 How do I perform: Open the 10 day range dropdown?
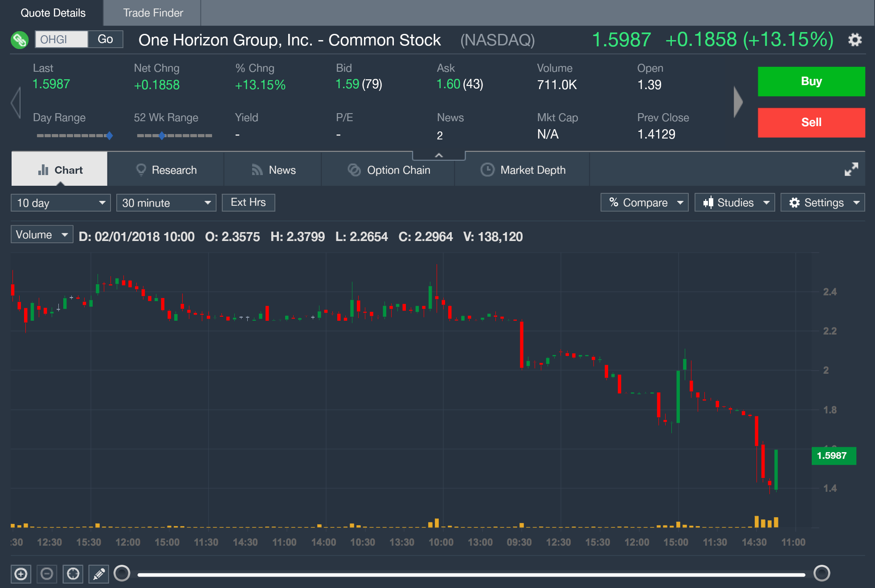pyautogui.click(x=61, y=203)
